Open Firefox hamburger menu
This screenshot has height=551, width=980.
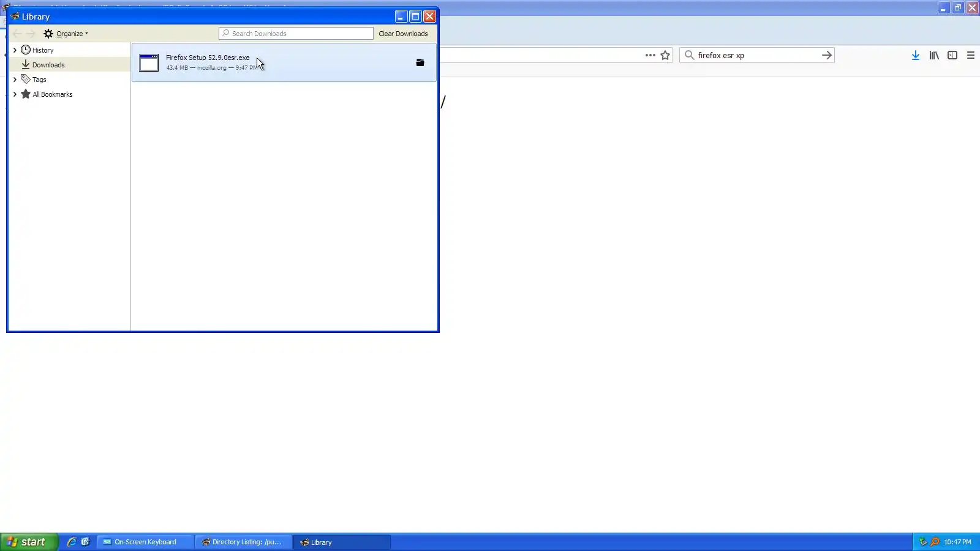pyautogui.click(x=971, y=55)
